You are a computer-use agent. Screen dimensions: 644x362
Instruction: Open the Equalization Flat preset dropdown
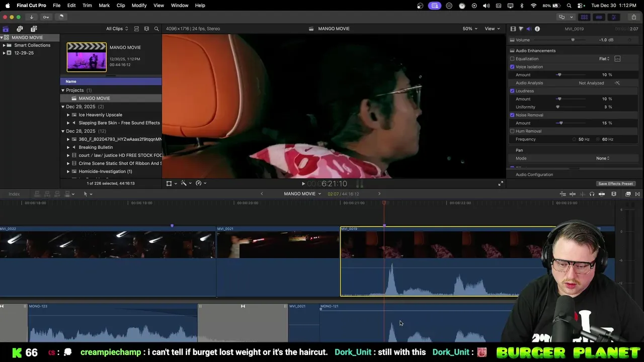point(604,59)
